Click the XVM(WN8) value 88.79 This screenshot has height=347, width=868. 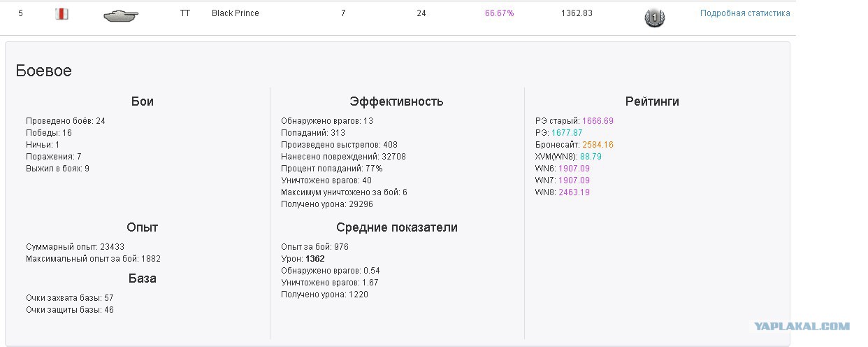point(591,157)
